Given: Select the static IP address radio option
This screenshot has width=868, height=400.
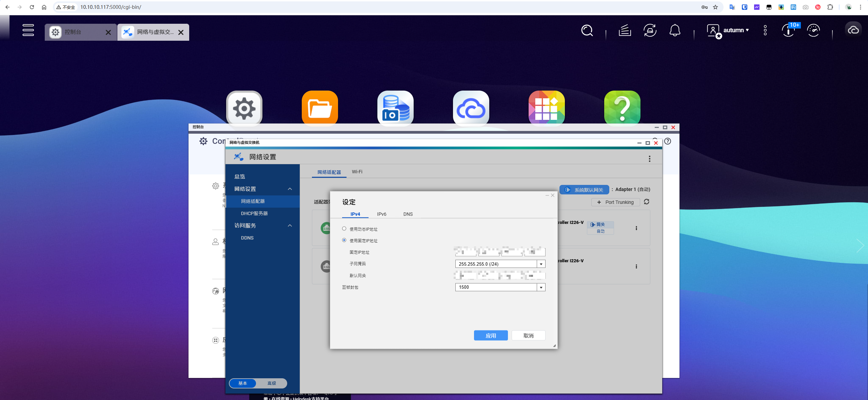Looking at the screenshot, I should pos(344,240).
